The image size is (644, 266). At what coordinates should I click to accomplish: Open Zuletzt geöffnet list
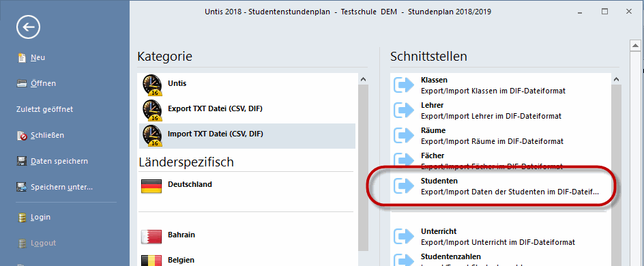point(45,109)
